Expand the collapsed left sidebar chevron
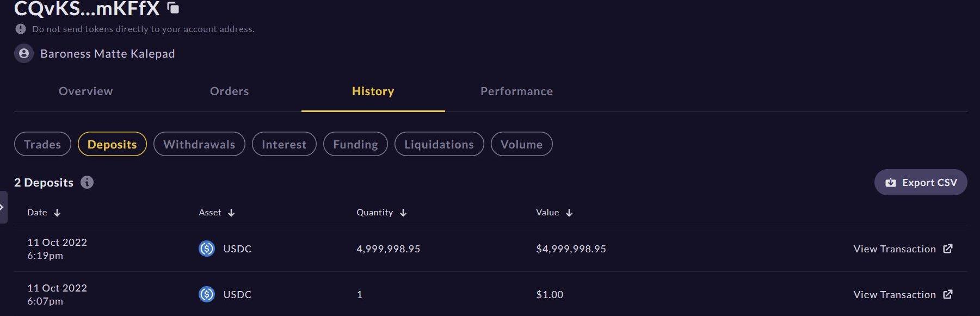This screenshot has width=980, height=316. coord(3,207)
